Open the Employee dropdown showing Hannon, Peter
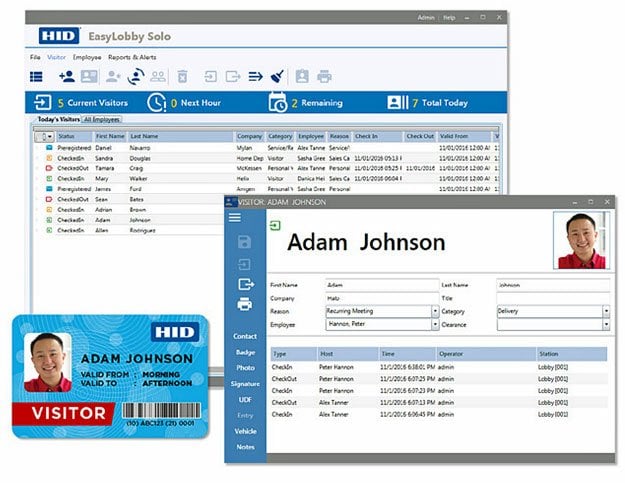 coord(434,325)
